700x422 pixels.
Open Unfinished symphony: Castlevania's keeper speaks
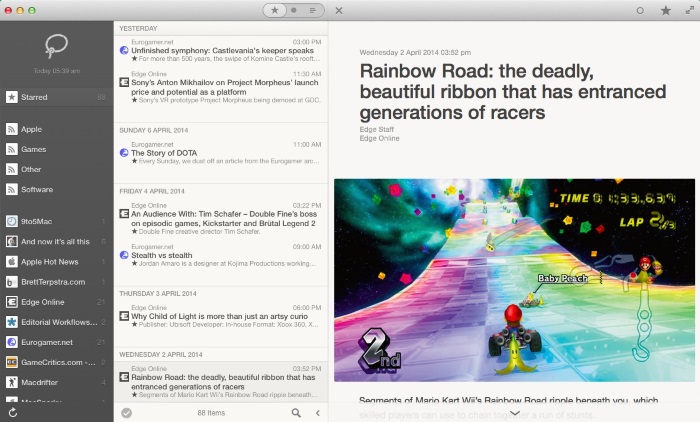pos(221,50)
